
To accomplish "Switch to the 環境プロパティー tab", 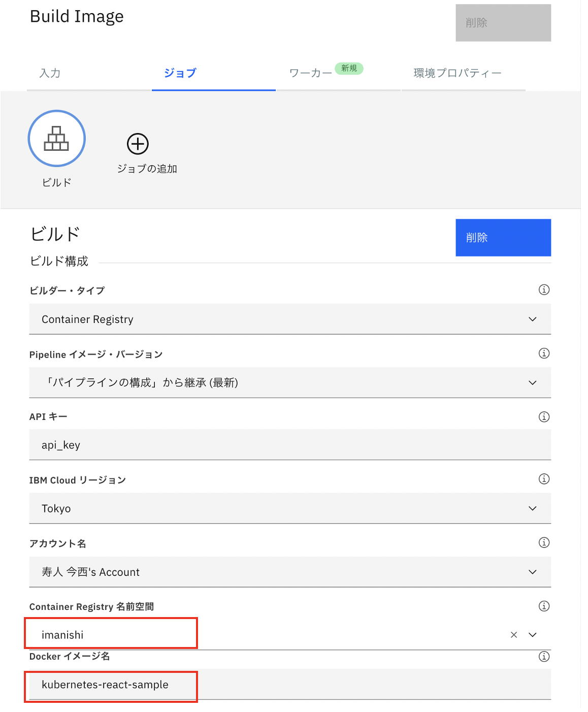I will click(464, 73).
